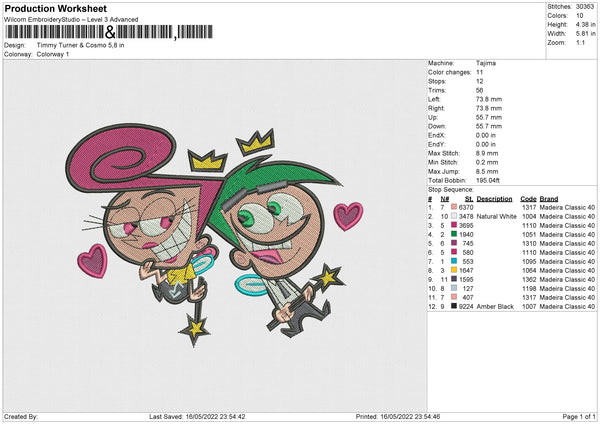Select the 'St.' column header
Screen dimensions: 600x424
(x=469, y=199)
